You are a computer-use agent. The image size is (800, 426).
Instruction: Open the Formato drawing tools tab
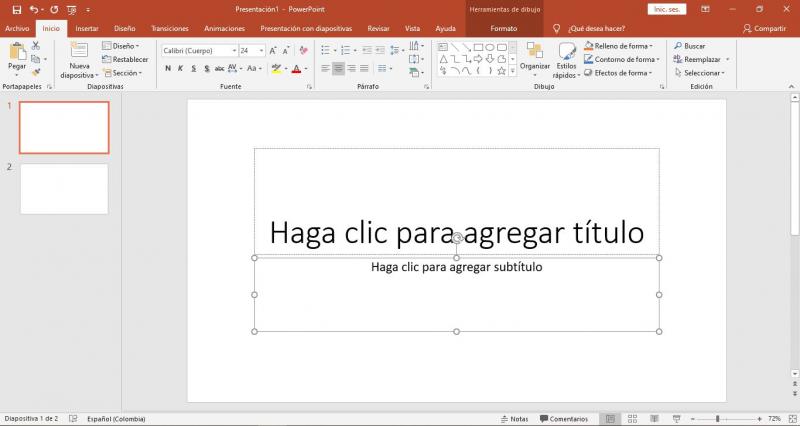coord(504,29)
